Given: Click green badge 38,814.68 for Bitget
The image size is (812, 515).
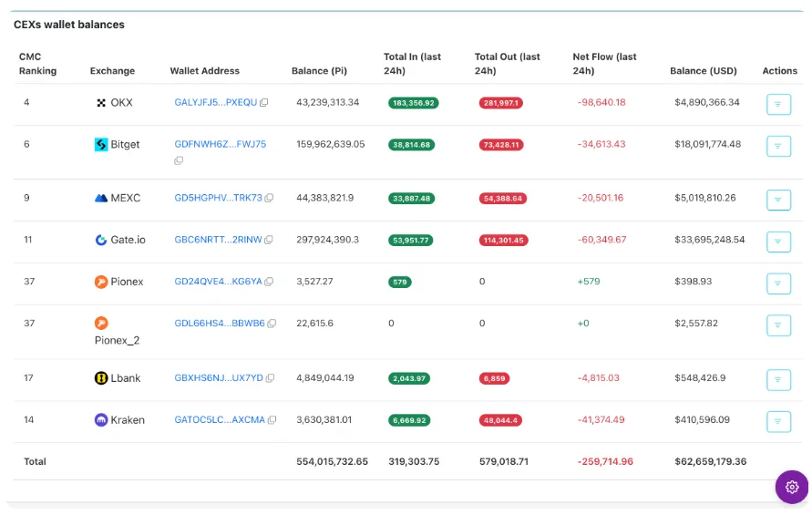Looking at the screenshot, I should [x=411, y=145].
